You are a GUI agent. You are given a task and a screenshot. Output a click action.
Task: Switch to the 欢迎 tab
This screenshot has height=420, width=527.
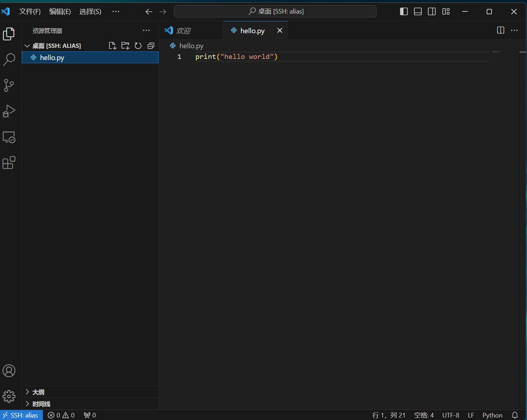(191, 30)
